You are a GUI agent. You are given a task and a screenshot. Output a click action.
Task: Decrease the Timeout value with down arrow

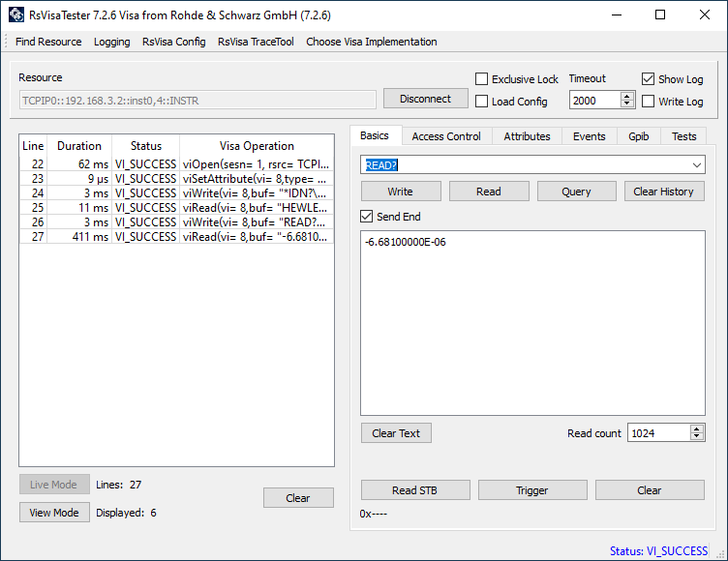(627, 103)
